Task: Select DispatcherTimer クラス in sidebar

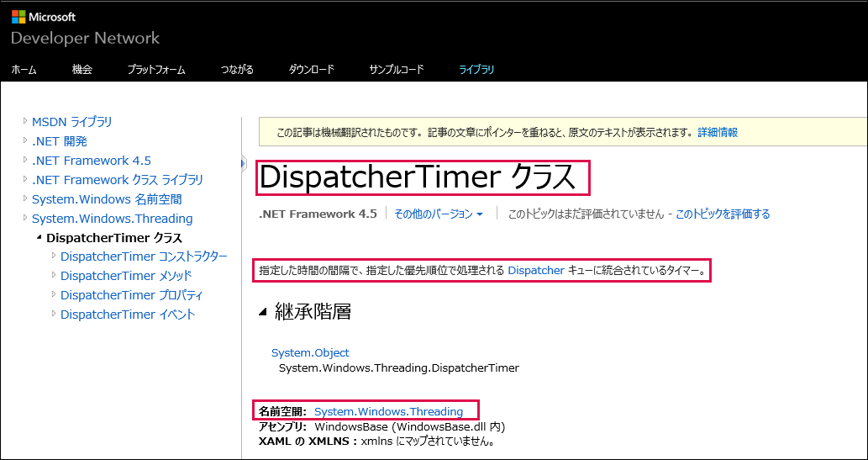Action: pyautogui.click(x=114, y=238)
